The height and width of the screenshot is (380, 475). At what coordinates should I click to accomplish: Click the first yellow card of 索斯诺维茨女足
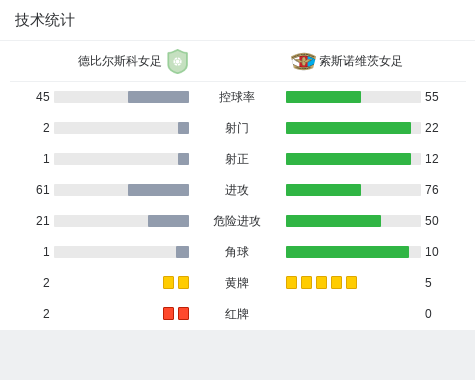pyautogui.click(x=291, y=283)
